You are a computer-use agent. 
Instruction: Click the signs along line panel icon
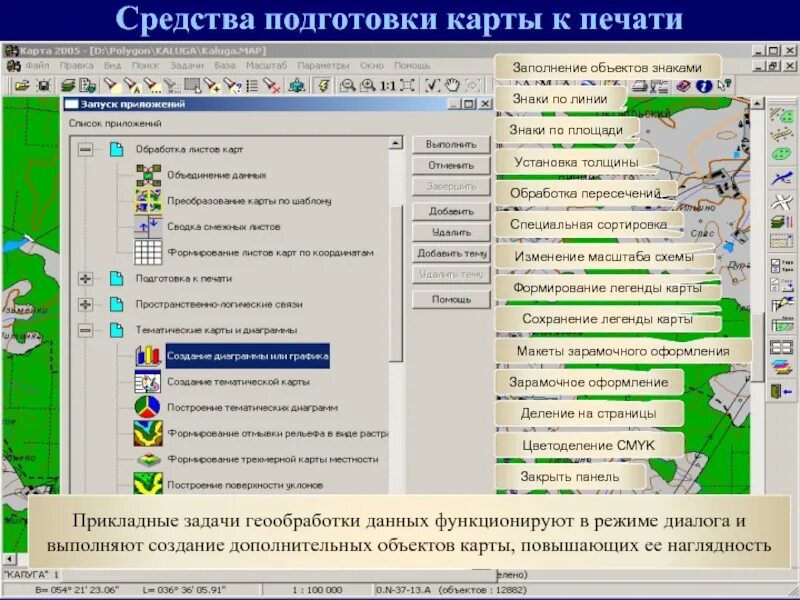pos(781,135)
